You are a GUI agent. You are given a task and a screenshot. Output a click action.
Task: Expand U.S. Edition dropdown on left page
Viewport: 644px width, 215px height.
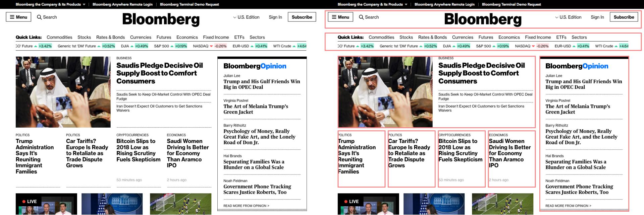(247, 17)
